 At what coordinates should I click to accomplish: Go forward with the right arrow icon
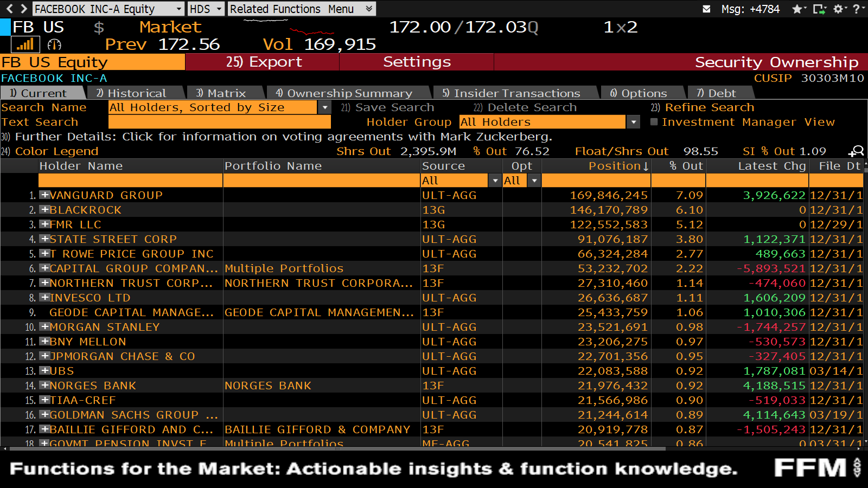(x=23, y=9)
